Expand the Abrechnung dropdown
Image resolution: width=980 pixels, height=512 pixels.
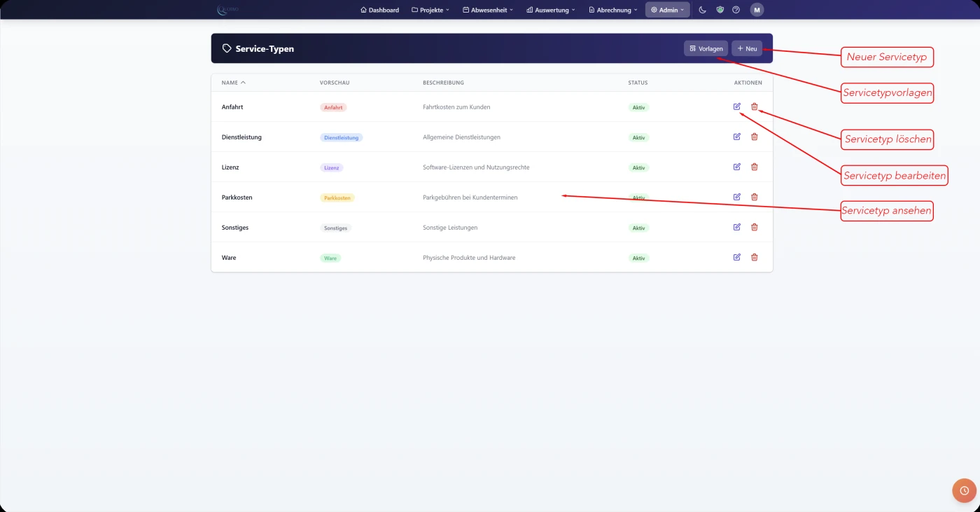coord(612,10)
